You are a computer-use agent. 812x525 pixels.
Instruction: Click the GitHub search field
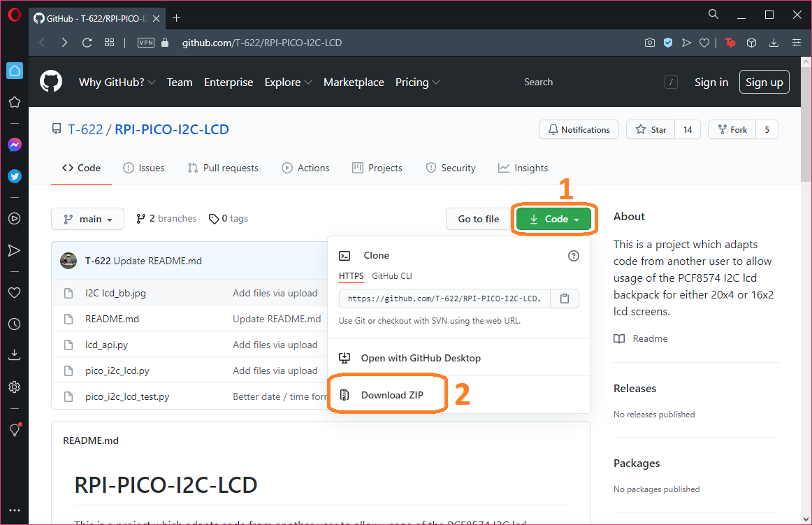click(x=594, y=82)
